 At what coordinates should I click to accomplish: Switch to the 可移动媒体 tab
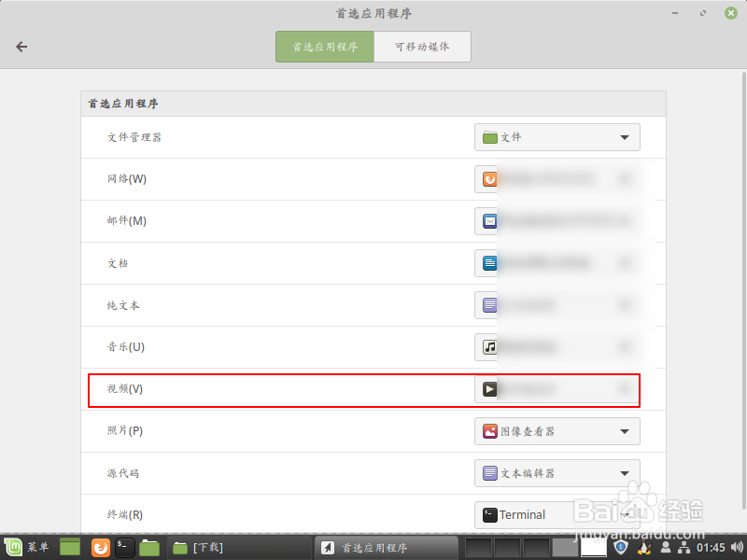tap(422, 46)
